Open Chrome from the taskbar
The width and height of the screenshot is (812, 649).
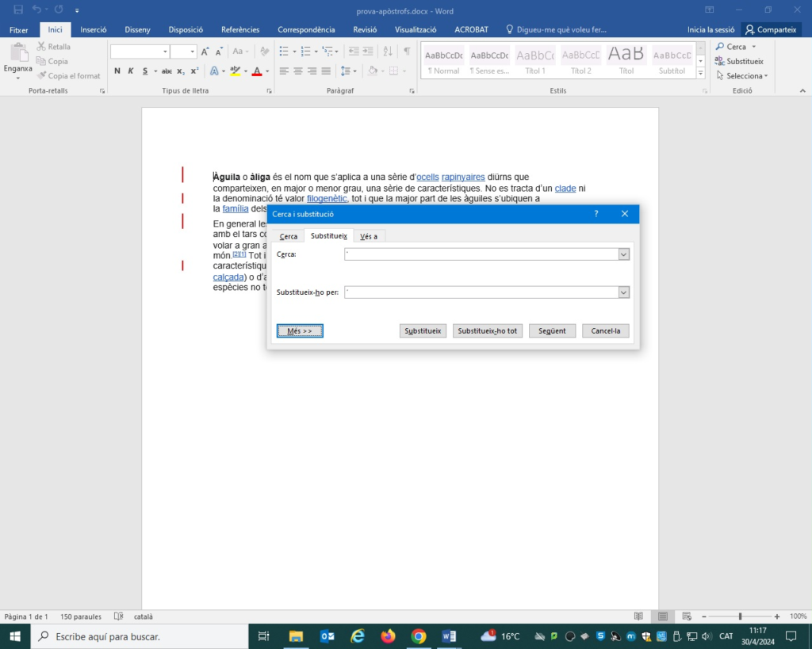click(x=419, y=636)
